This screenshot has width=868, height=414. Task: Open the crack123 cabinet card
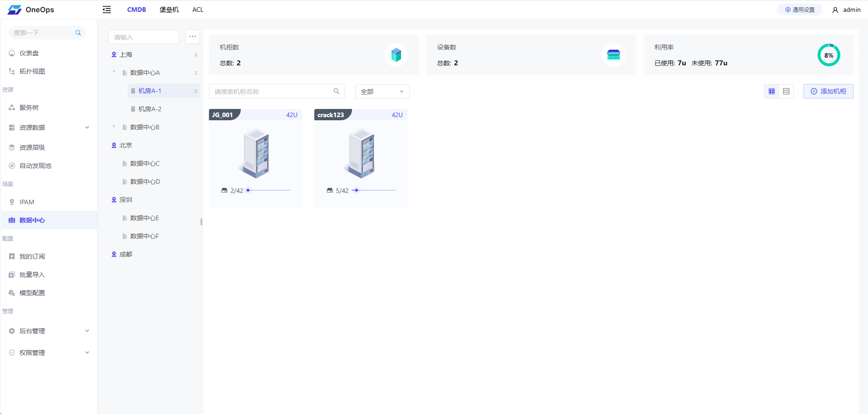(361, 154)
